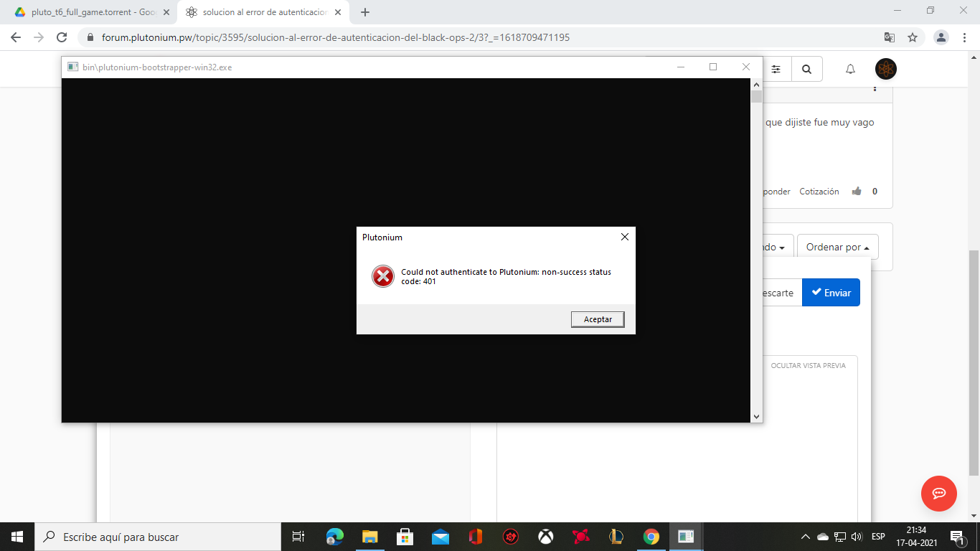
Task: Select the bootstrapper console taskbar icon
Action: 686,537
